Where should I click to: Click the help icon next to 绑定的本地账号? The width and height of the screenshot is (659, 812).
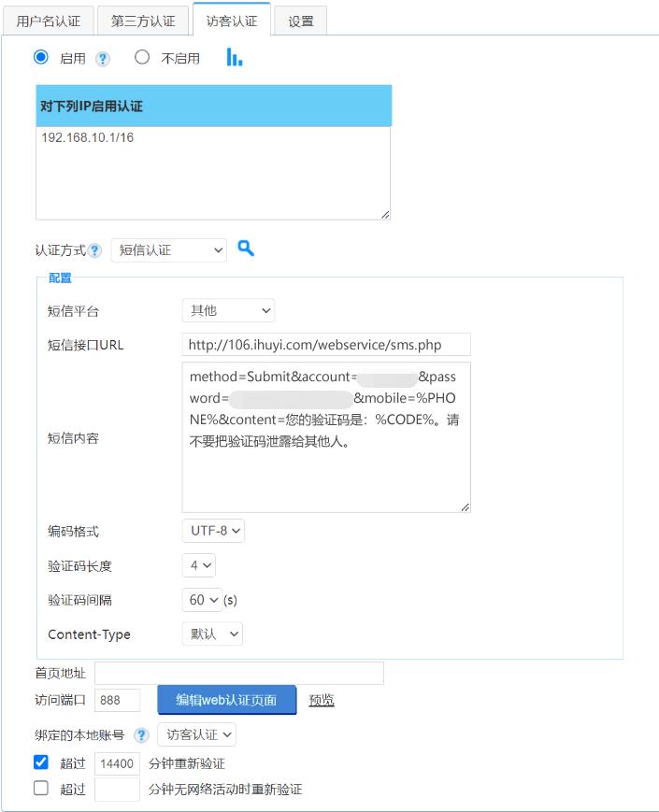pyautogui.click(x=140, y=734)
